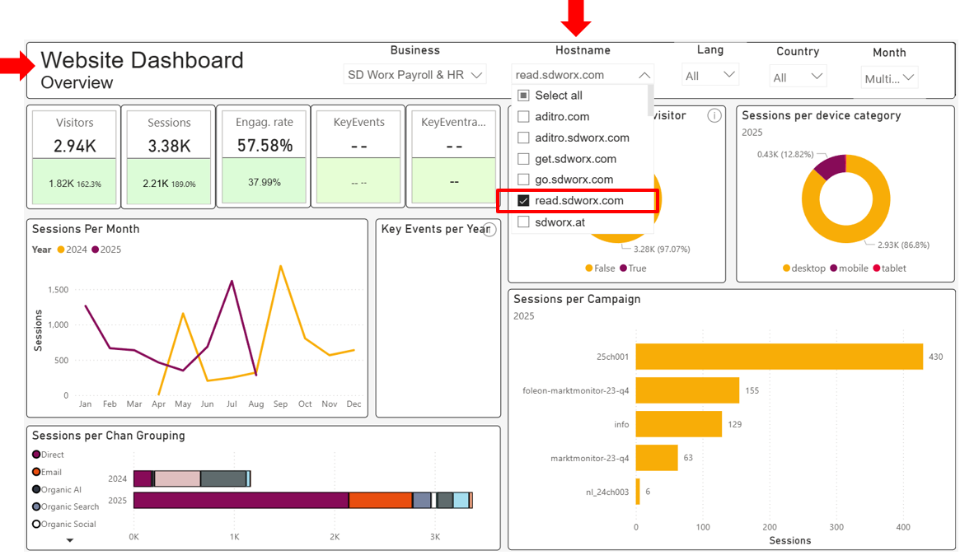Select the Sessions KPI card
Viewport: 960px width, 560px height.
pyautogui.click(x=169, y=157)
